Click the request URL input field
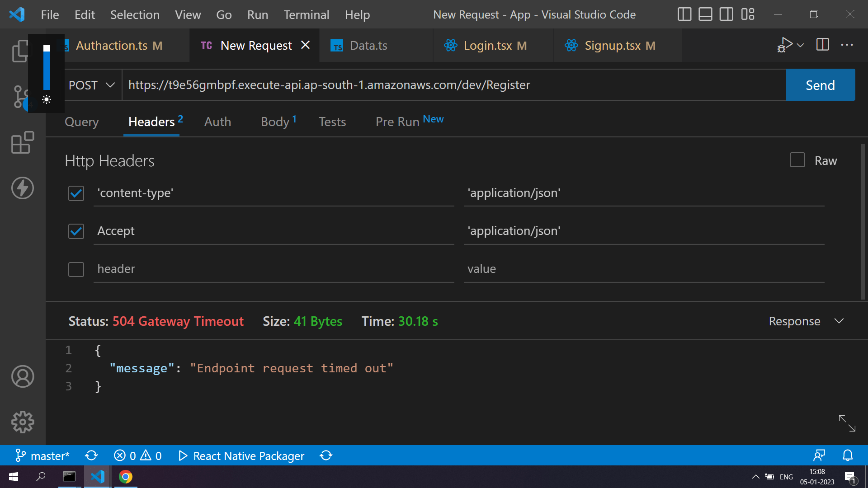The width and height of the screenshot is (868, 488). click(452, 85)
